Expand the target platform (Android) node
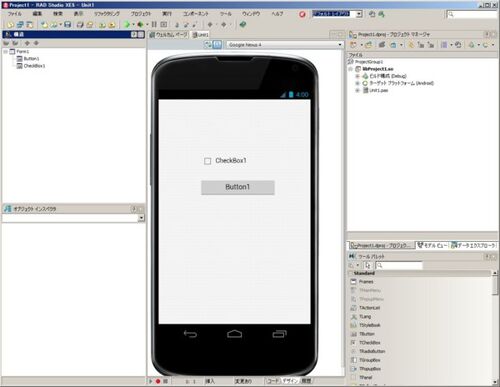500x387 pixels. tap(357, 83)
